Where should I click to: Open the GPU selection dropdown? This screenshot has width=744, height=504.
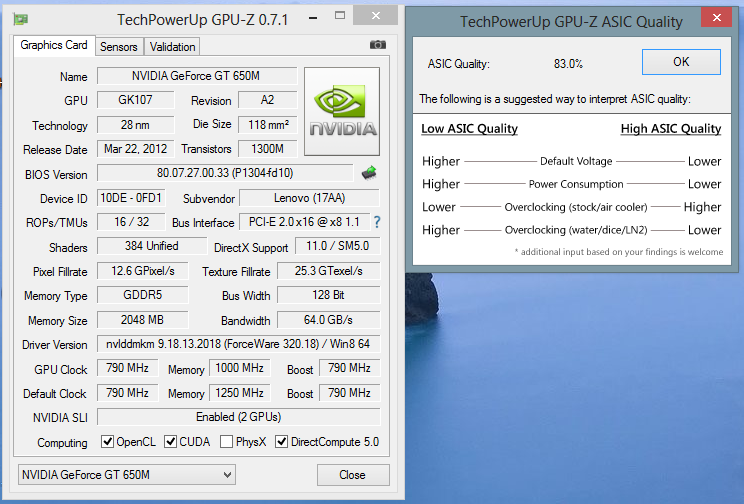[x=127, y=475]
